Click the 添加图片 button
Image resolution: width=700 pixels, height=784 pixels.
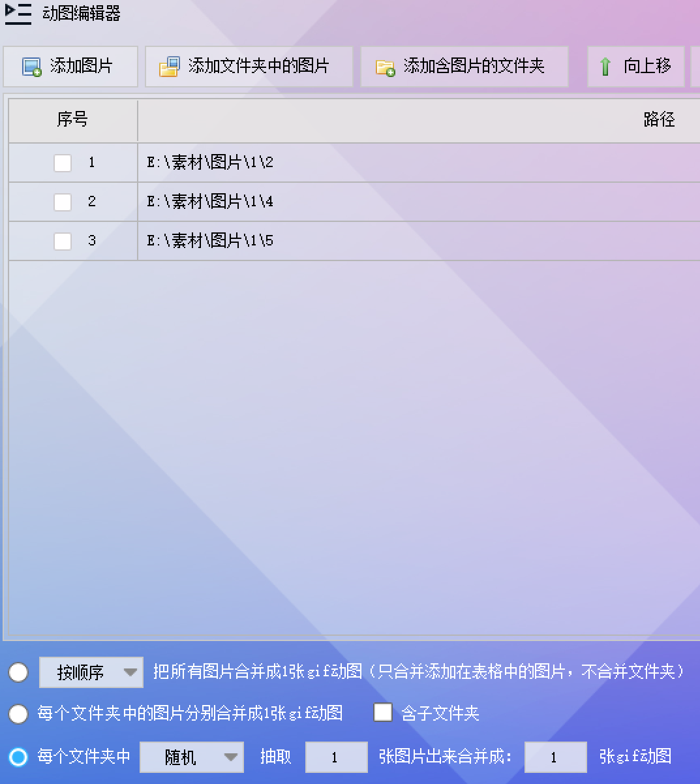[70, 65]
